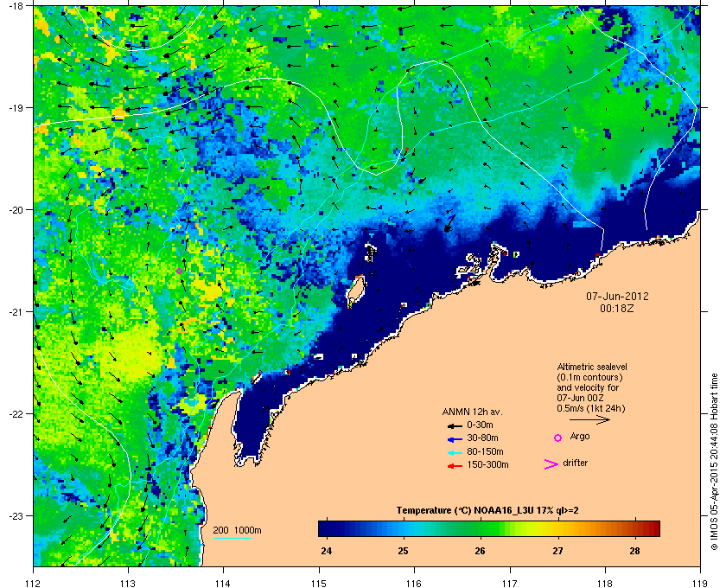Click the magenta Argo circle in legend
Image resolution: width=726 pixels, height=588 pixels.
(558, 438)
